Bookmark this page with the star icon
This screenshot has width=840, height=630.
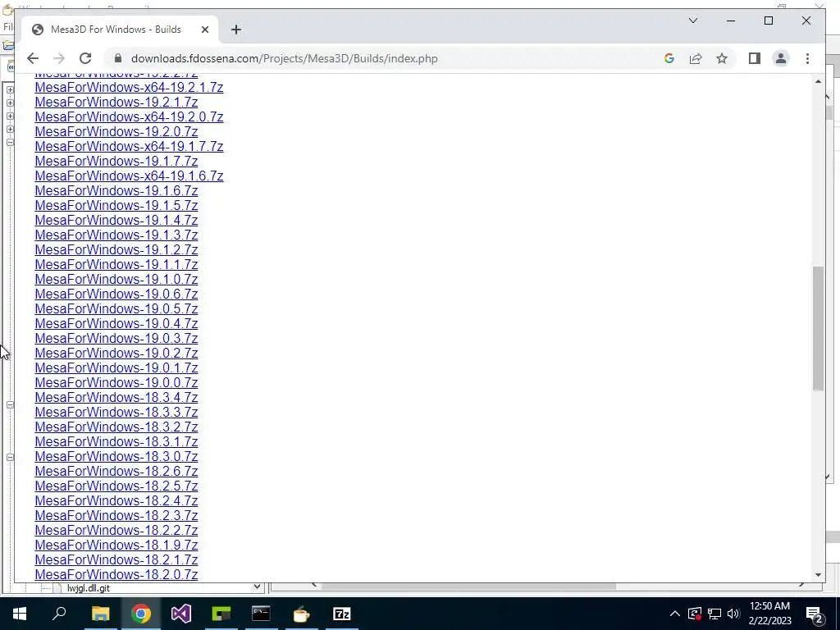click(x=722, y=58)
